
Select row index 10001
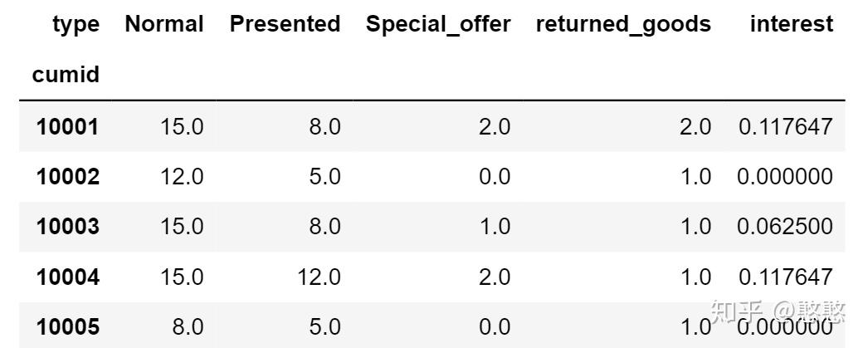tap(67, 127)
